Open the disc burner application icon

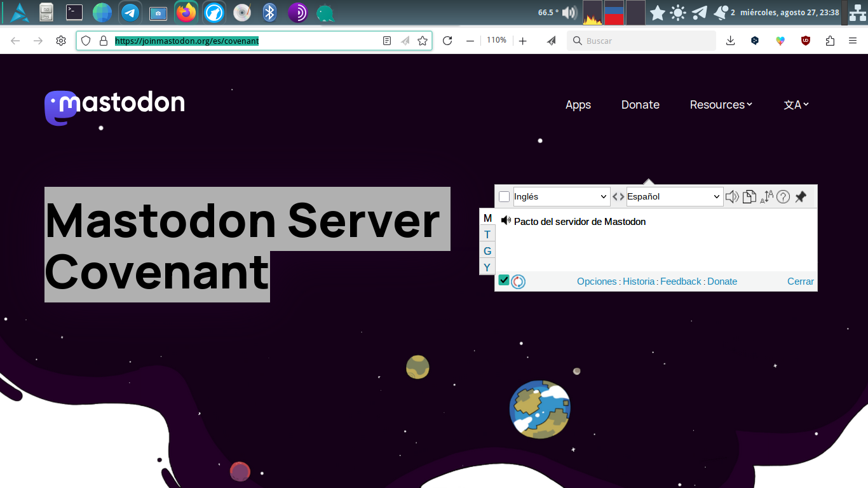pos(242,12)
